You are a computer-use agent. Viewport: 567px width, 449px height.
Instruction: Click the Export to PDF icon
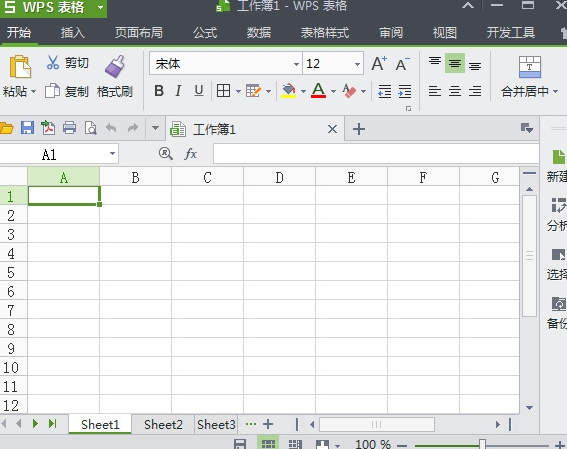coord(48,128)
